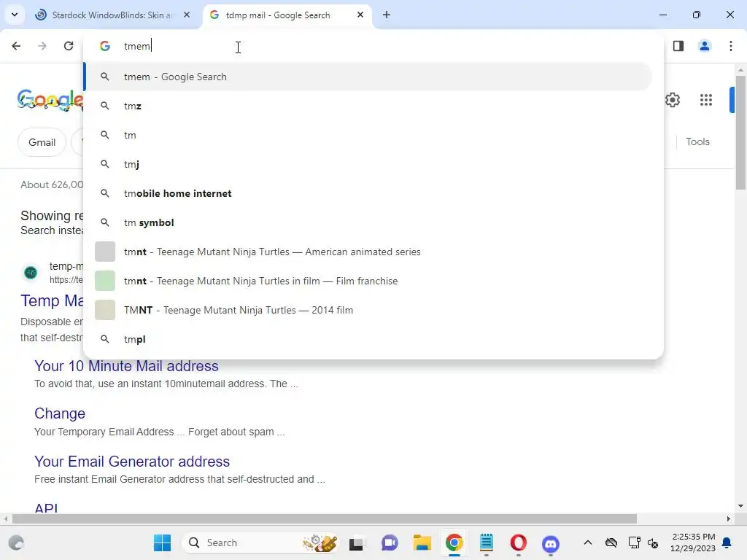Close the Stardock WindowBlinds tab
The height and width of the screenshot is (560, 747).
click(x=187, y=15)
